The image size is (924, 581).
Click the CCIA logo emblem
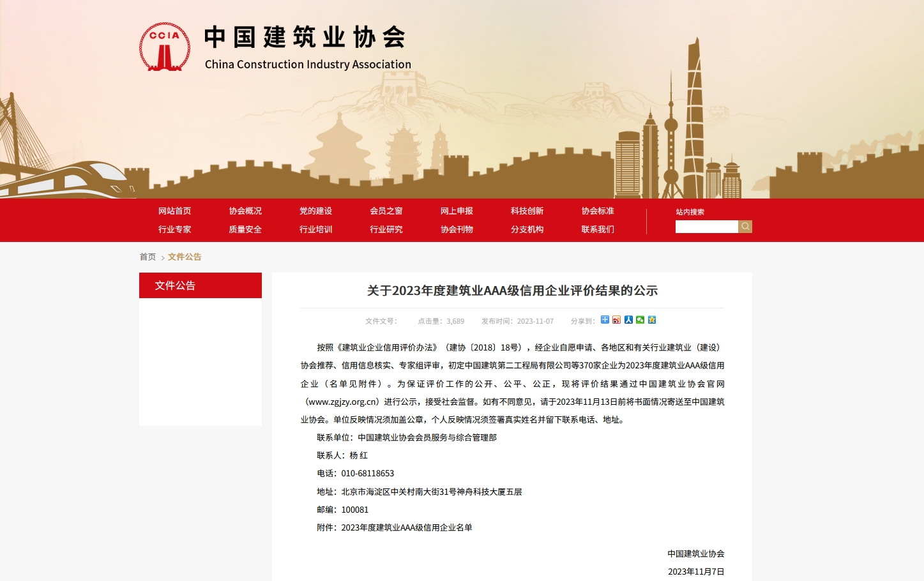[165, 47]
